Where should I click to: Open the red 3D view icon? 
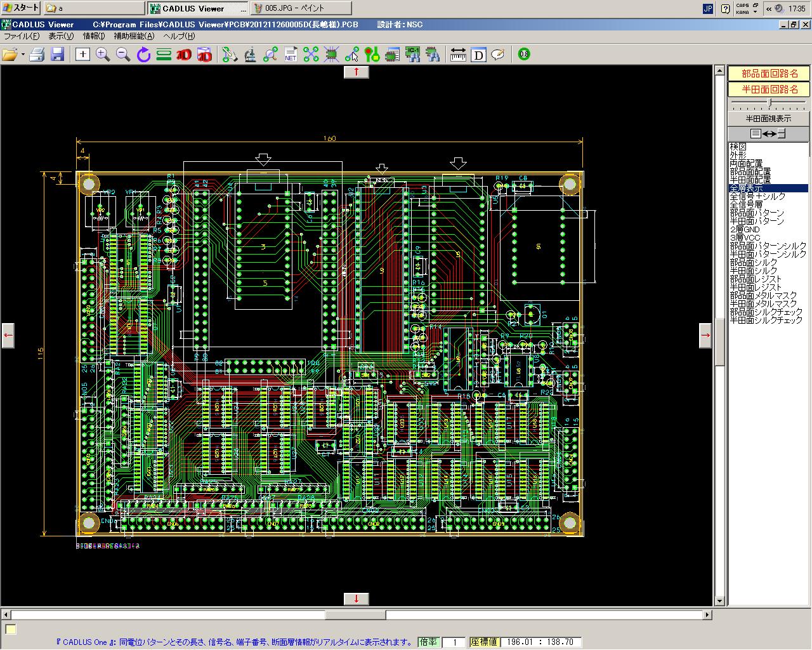184,55
